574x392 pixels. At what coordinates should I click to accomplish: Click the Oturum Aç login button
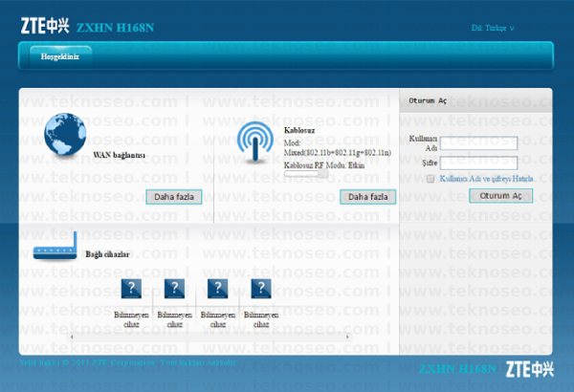500,196
